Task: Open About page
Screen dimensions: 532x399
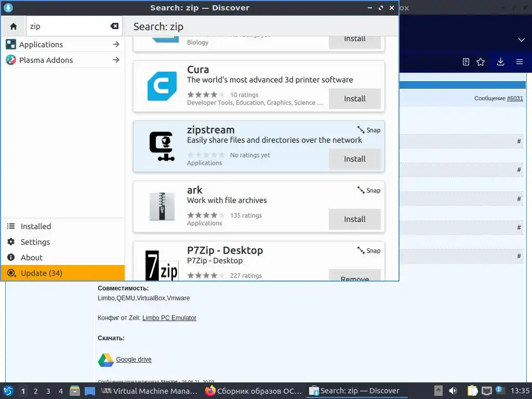Action: coord(63,258)
